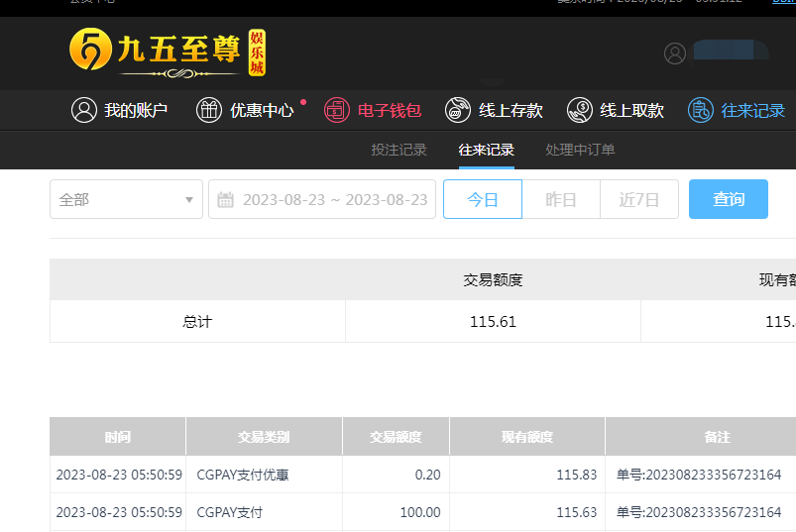This screenshot has width=796, height=532.
Task: Click the 我的账户 person icon
Action: coord(83,110)
